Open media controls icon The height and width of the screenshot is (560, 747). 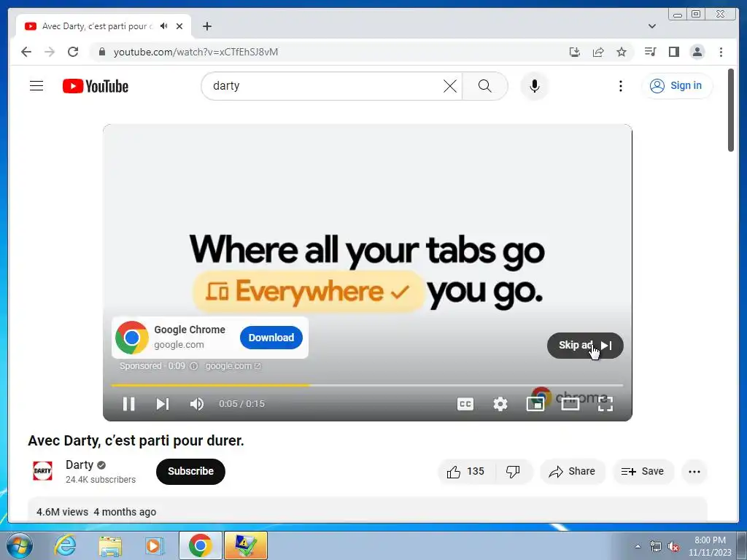click(x=650, y=52)
